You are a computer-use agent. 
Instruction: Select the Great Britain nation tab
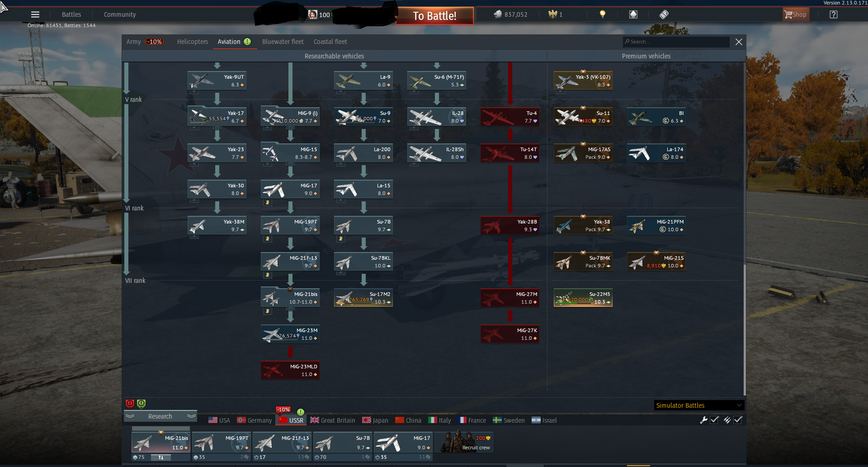click(x=333, y=420)
